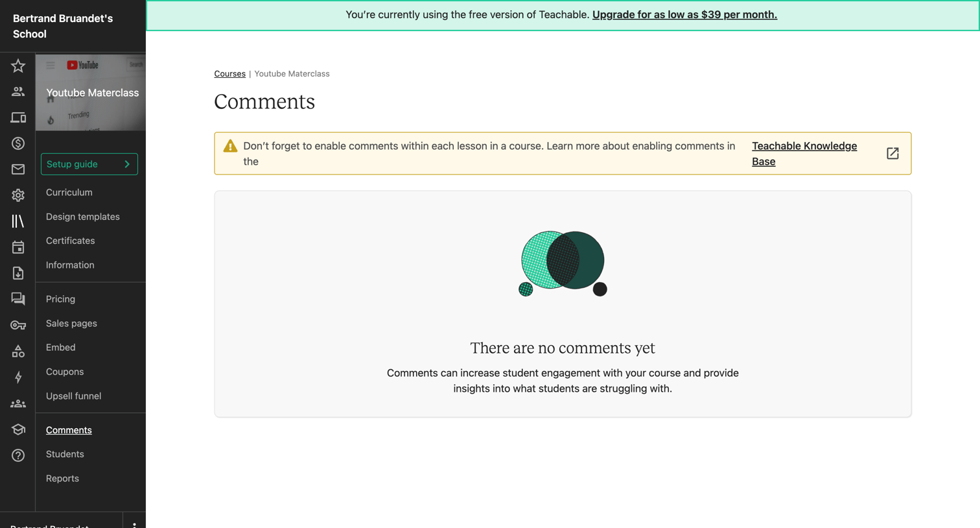Click the star icon in the sidebar
Viewport: 980px width, 528px height.
click(18, 66)
